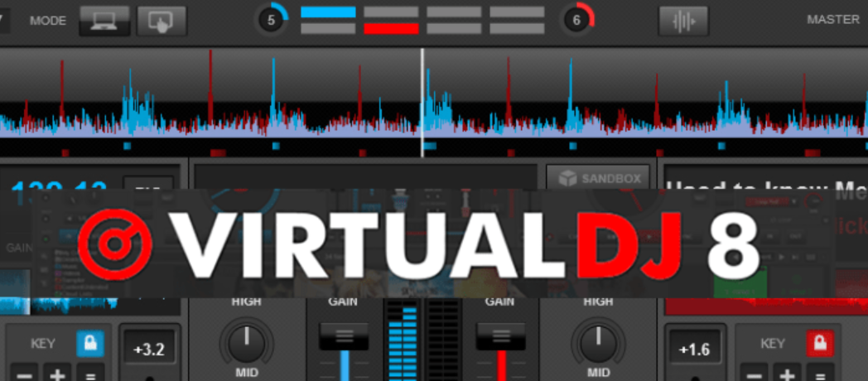Click the left deck HIGH EQ knob
Image resolution: width=868 pixels, height=381 pixels.
(x=246, y=343)
